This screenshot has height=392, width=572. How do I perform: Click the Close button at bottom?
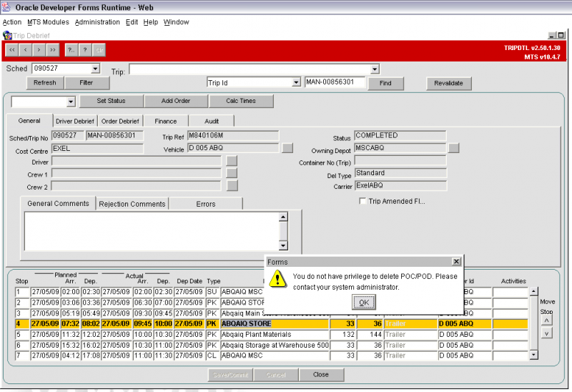321,375
